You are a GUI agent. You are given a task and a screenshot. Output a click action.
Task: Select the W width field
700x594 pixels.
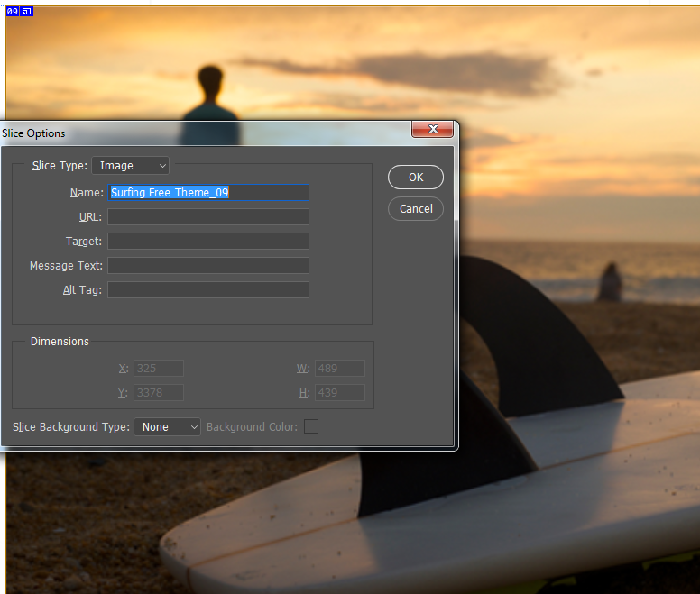coord(339,369)
